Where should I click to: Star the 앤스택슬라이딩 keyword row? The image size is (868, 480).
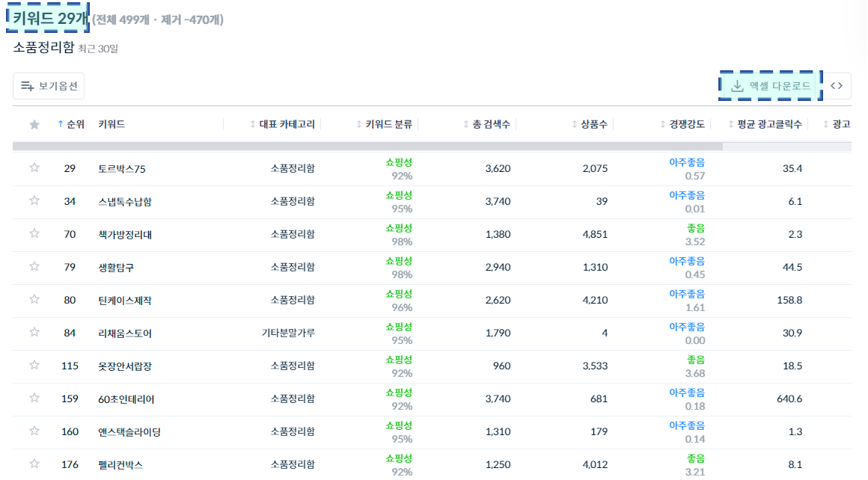click(x=34, y=431)
